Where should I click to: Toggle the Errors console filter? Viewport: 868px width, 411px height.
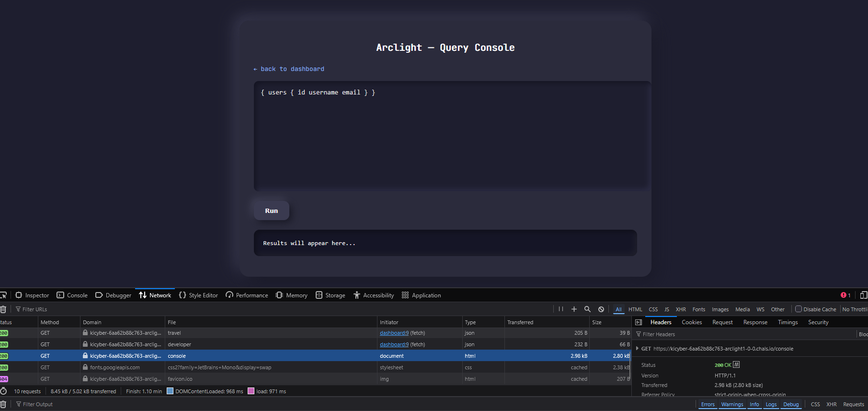pos(708,404)
